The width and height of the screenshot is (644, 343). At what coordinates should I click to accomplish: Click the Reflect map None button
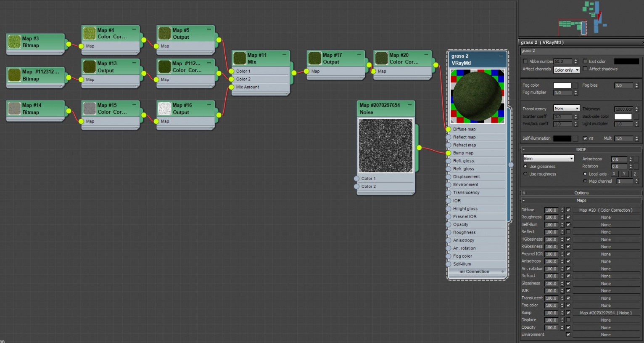tap(606, 232)
